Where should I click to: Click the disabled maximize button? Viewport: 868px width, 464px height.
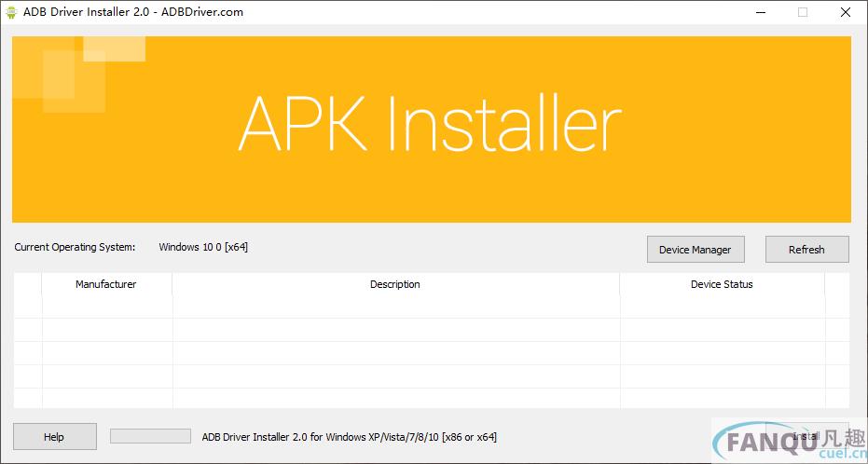pos(803,12)
